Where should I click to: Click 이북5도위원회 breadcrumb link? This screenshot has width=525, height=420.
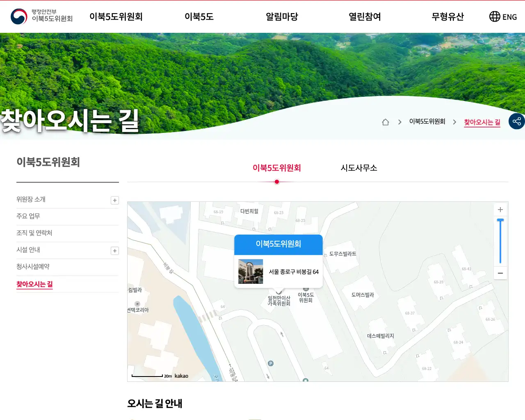427,121
